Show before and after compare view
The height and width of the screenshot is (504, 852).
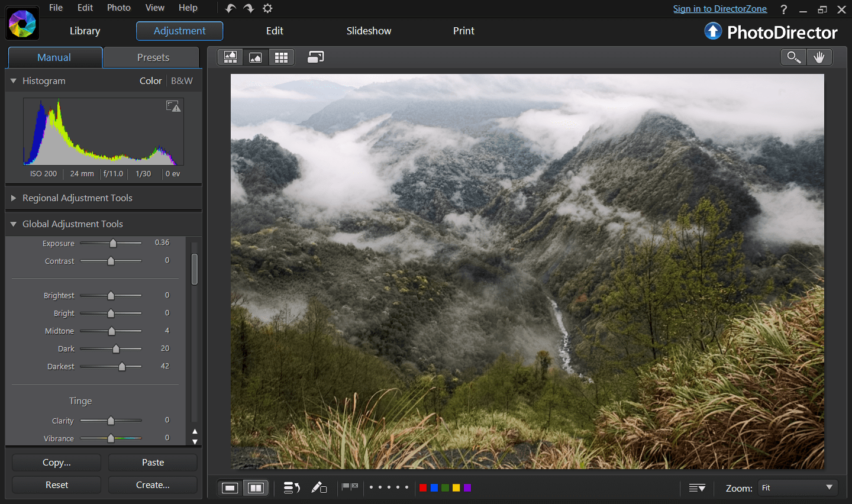click(x=256, y=488)
